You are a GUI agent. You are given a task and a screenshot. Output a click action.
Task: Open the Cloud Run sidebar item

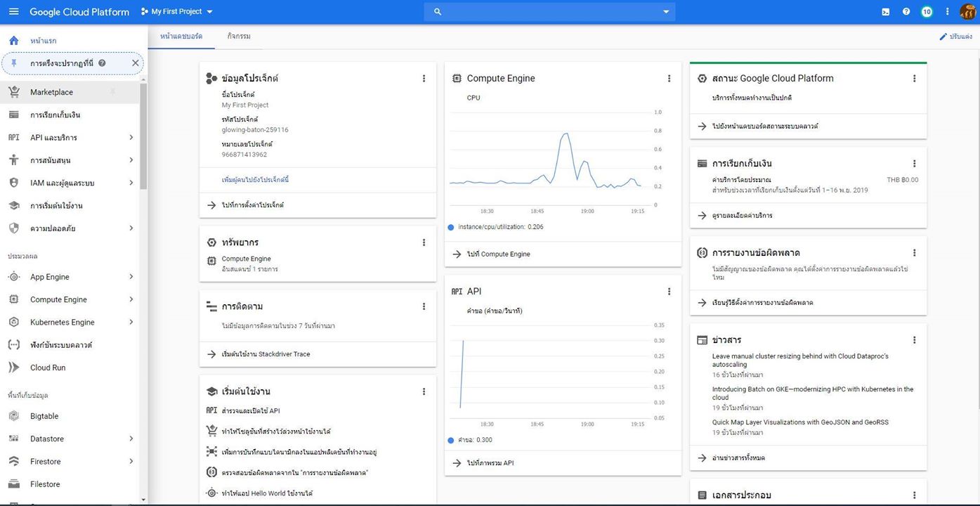pos(48,368)
